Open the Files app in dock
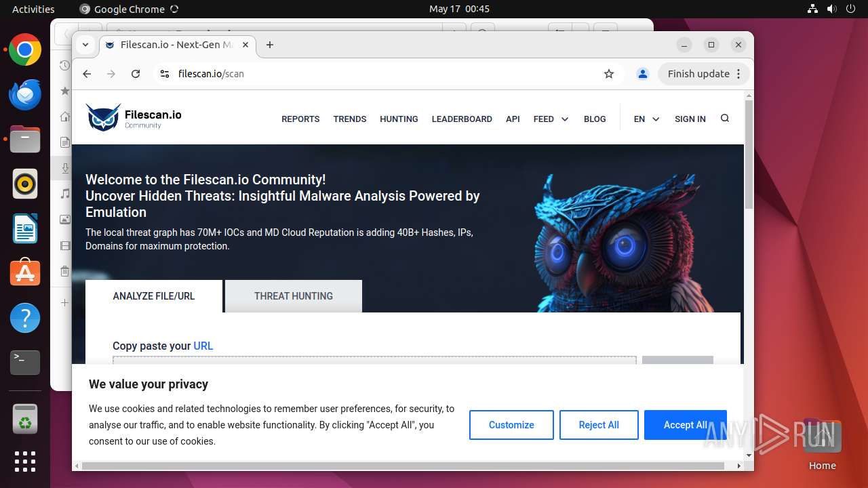 (25, 140)
